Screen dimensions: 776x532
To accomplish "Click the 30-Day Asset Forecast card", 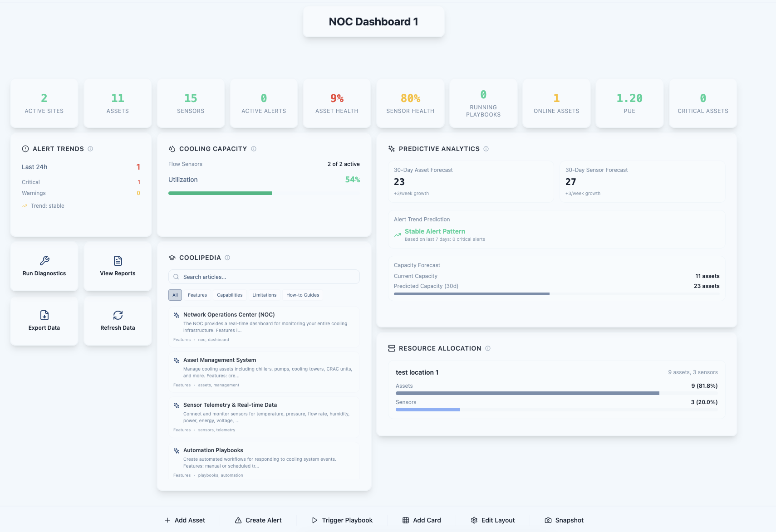I will (x=471, y=181).
